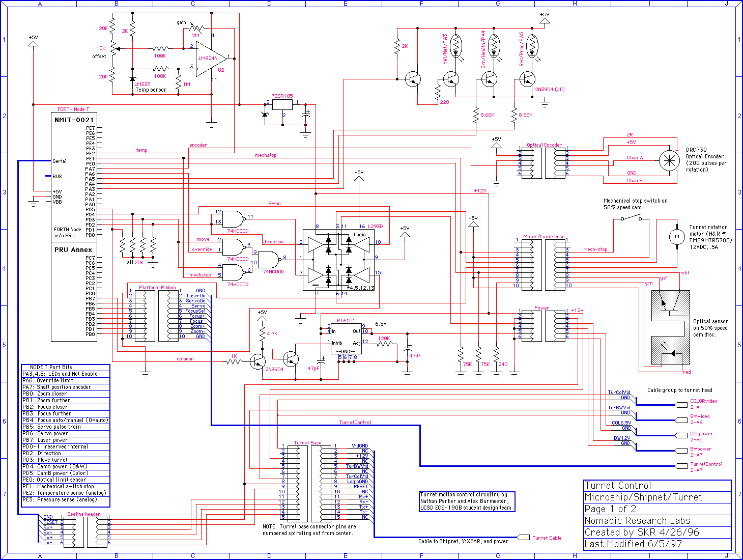Select the 6.5V output label

tap(381, 324)
